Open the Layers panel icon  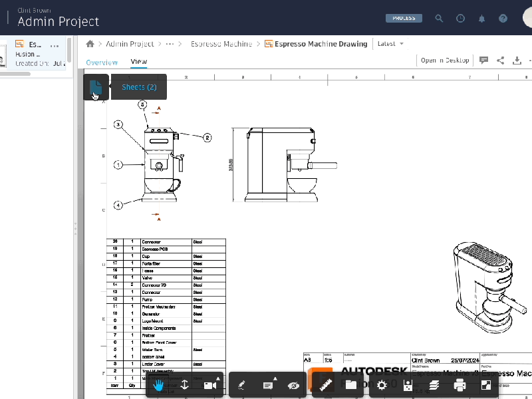click(434, 384)
